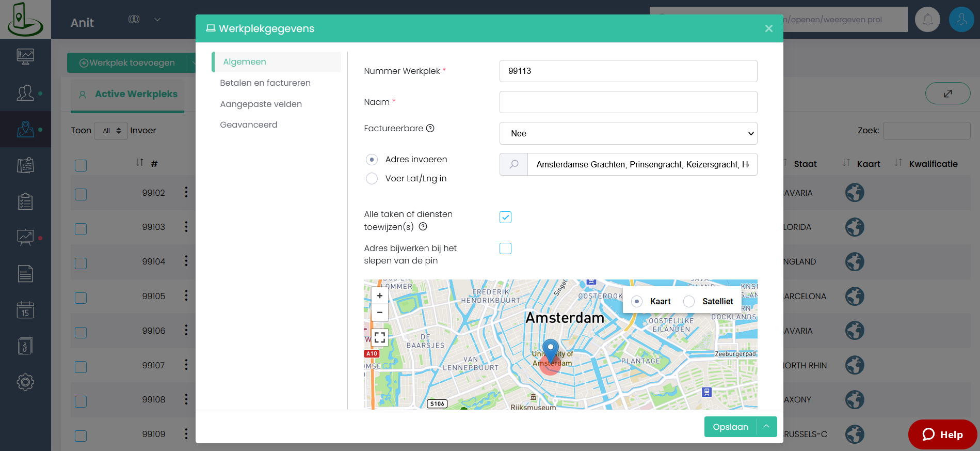Open the settings gear in sidebar
The width and height of the screenshot is (980, 451).
25,382
